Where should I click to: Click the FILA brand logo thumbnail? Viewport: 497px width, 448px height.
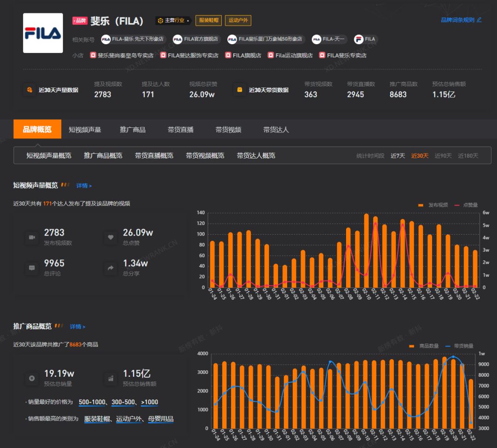tap(43, 33)
